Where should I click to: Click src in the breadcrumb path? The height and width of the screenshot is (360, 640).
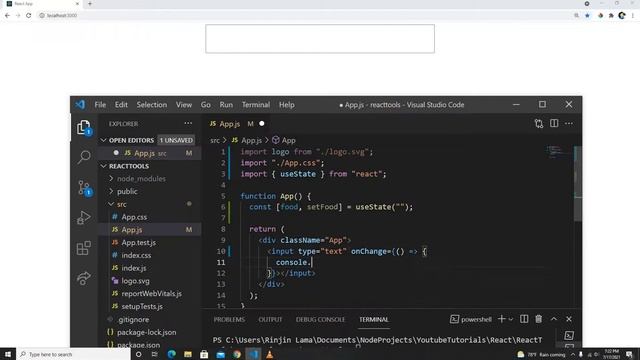[x=215, y=140]
